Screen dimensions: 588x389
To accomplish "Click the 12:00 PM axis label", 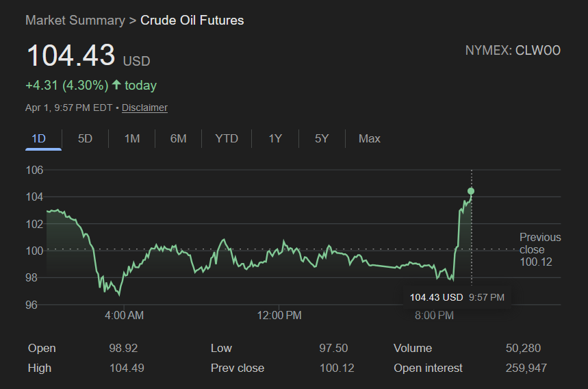I will point(279,316).
